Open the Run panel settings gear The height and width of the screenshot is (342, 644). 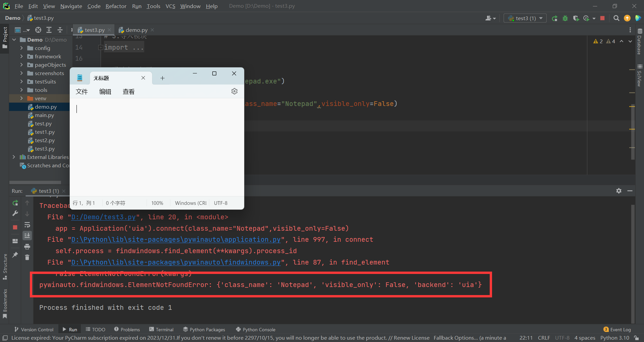click(619, 191)
